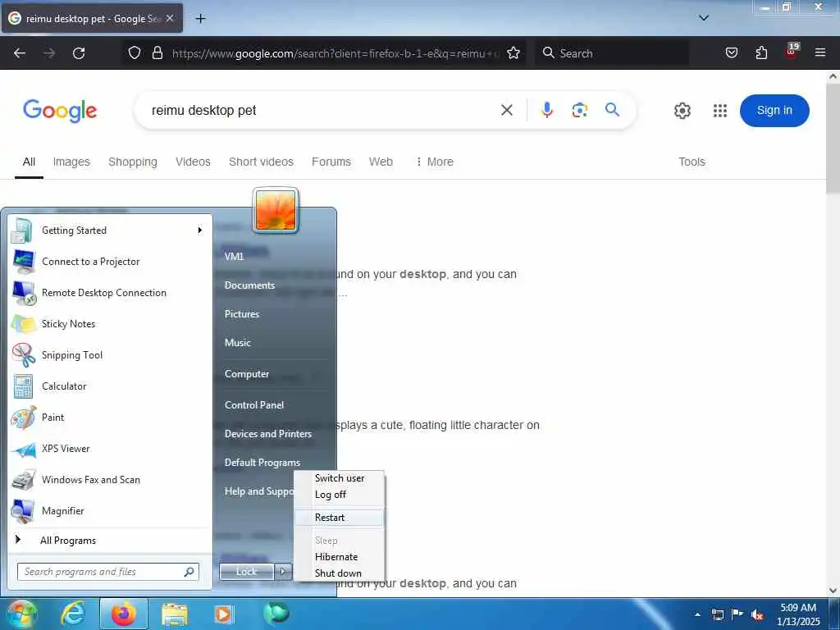The width and height of the screenshot is (840, 630).
Task: Expand Getting Started submenu arrow
Action: click(200, 231)
